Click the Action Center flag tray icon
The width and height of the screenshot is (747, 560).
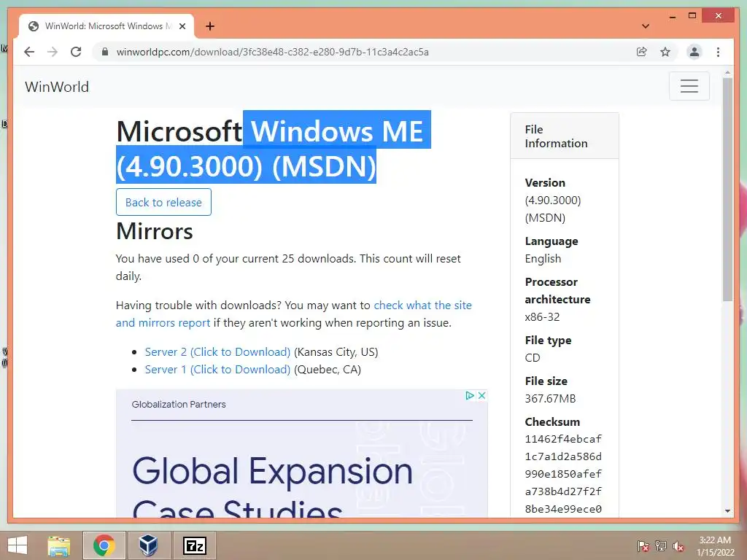pos(643,546)
